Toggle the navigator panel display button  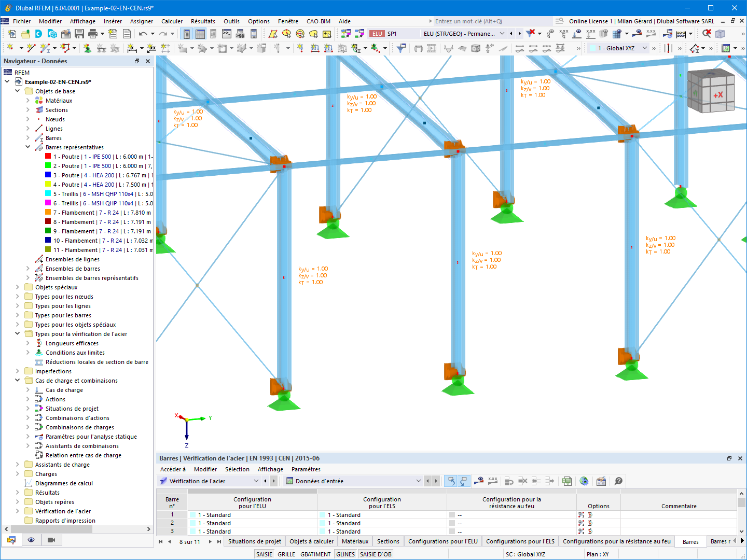pyautogui.click(x=186, y=34)
